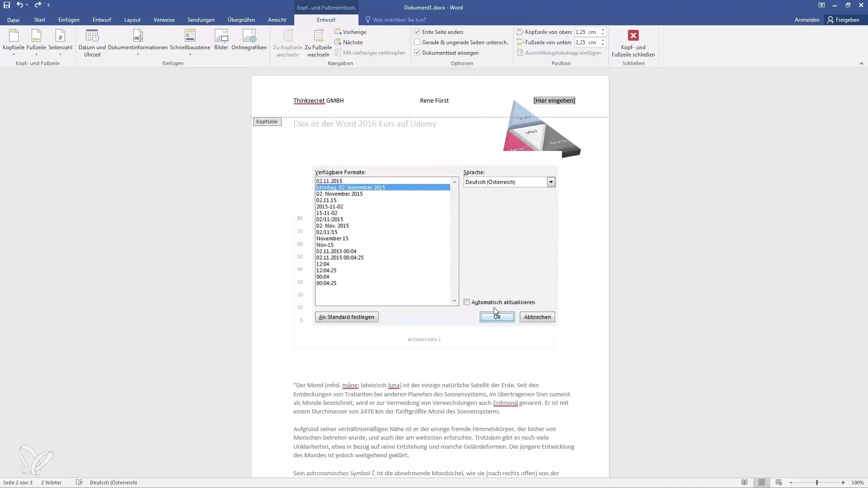Enable Automatisch aktualisieren checkbox
This screenshot has width=868, height=488.
[467, 302]
